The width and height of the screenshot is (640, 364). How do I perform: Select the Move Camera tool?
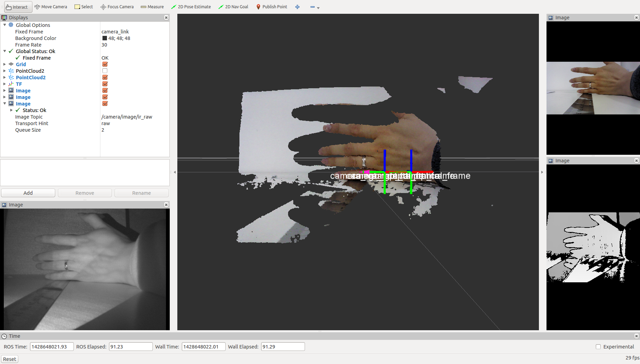tap(51, 7)
